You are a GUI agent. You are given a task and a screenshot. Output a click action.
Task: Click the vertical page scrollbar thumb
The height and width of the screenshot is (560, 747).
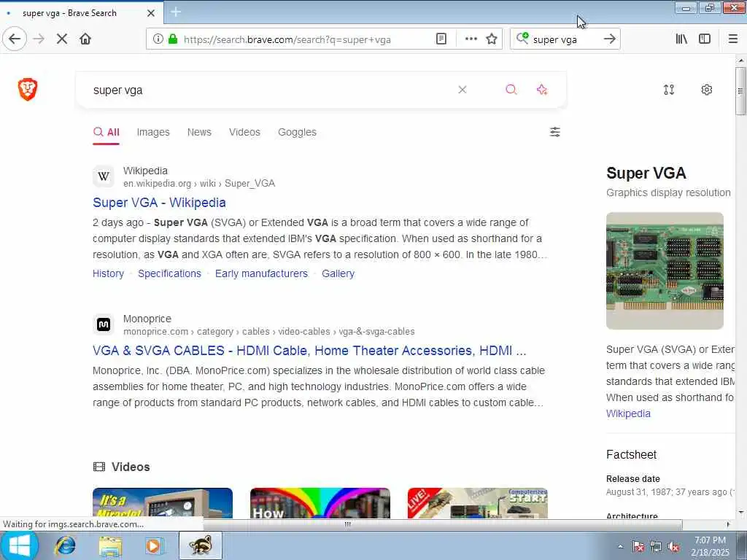(x=740, y=91)
